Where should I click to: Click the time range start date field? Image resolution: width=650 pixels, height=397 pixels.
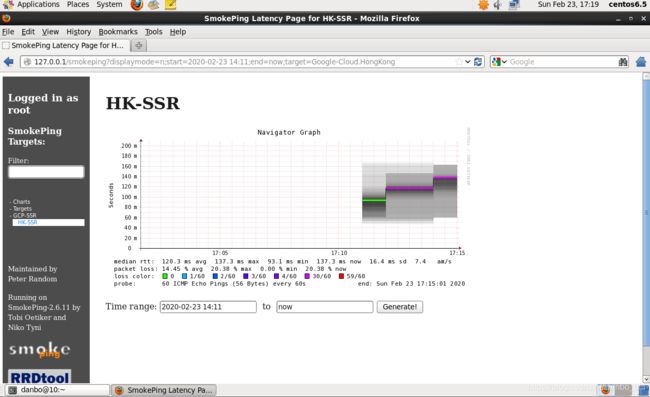point(208,307)
